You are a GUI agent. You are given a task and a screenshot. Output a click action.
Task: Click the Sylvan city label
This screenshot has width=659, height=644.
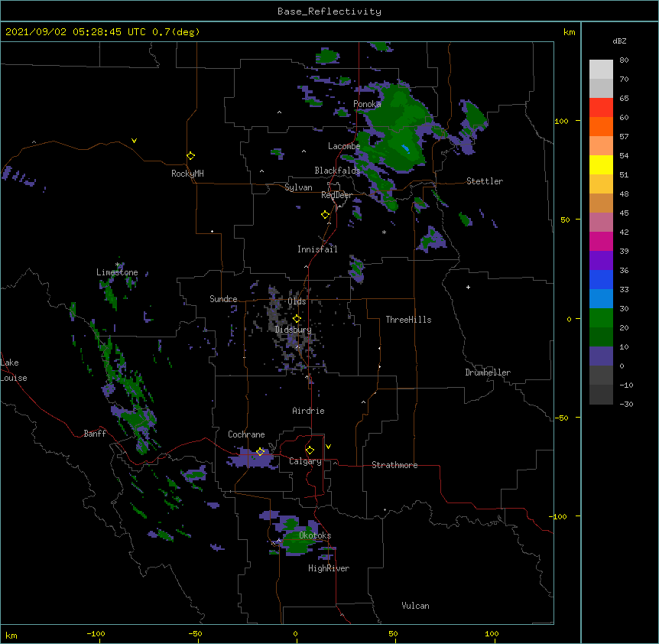pyautogui.click(x=298, y=187)
